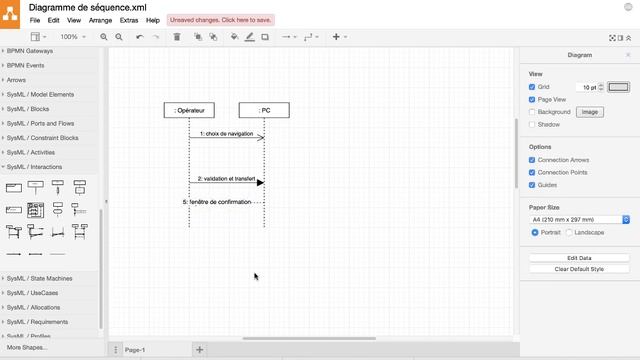This screenshot has height=360, width=640.
Task: Expand BPMN Gateways shape library
Action: (49, 51)
